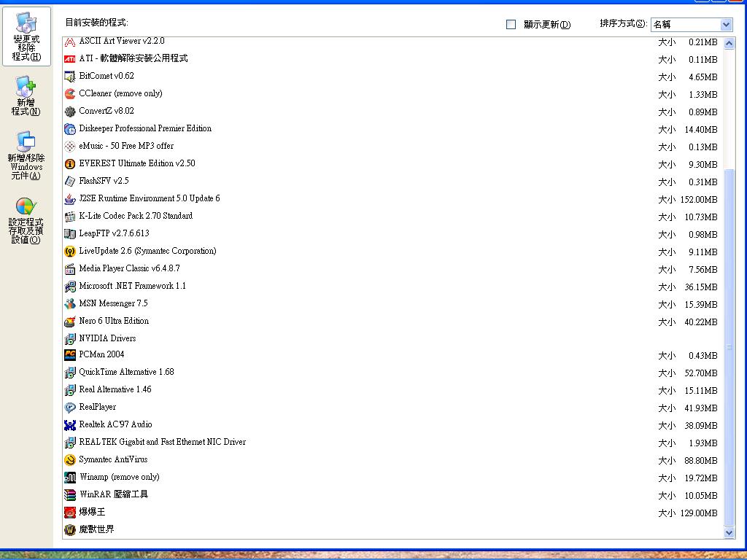Toggle the 顯示更新 (Show updates) checkbox
Viewport: 747px width, 560px height.
click(511, 24)
